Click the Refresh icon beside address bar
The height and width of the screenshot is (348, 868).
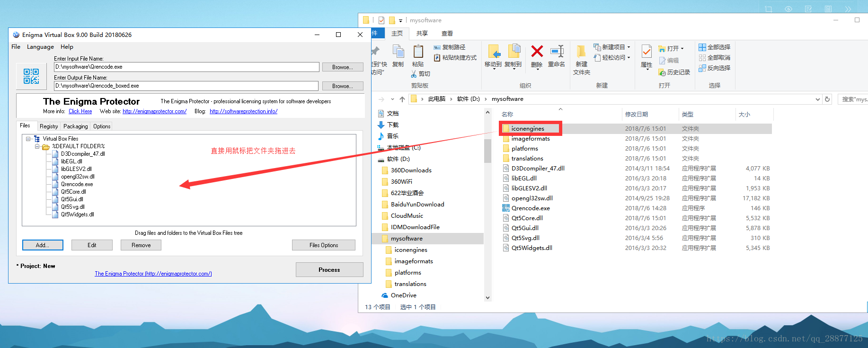(x=827, y=99)
